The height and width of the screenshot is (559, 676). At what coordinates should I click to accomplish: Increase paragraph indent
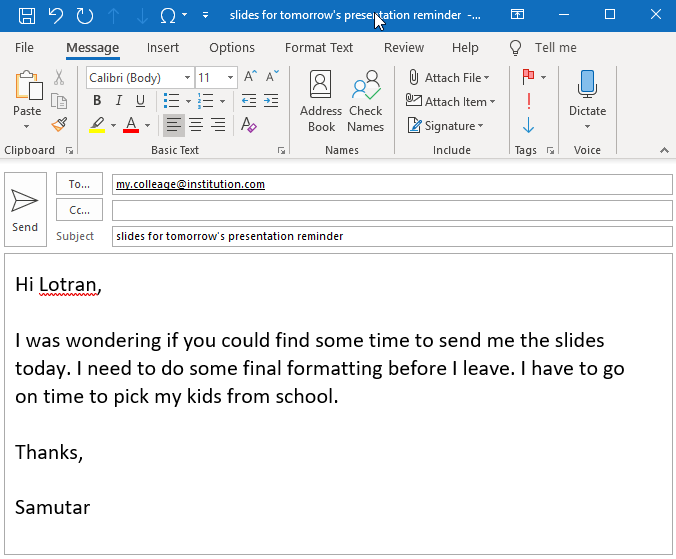(271, 101)
